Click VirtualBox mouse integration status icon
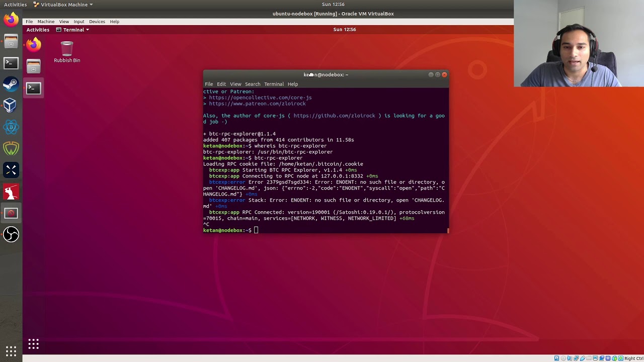The width and height of the screenshot is (644, 362). (614, 358)
